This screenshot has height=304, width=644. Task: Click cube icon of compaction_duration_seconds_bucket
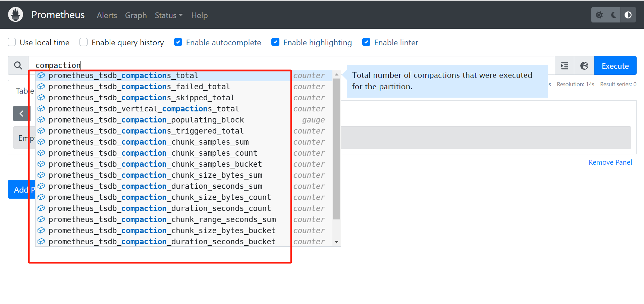click(x=41, y=242)
